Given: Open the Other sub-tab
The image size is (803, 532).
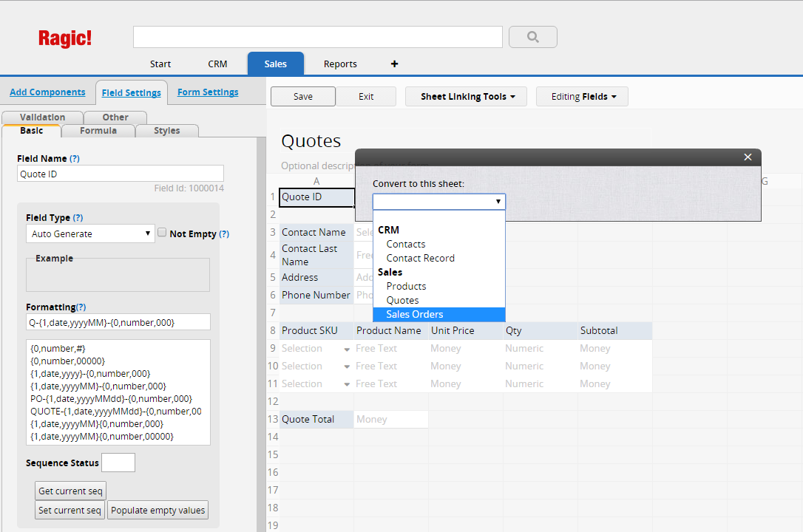Looking at the screenshot, I should click(115, 117).
